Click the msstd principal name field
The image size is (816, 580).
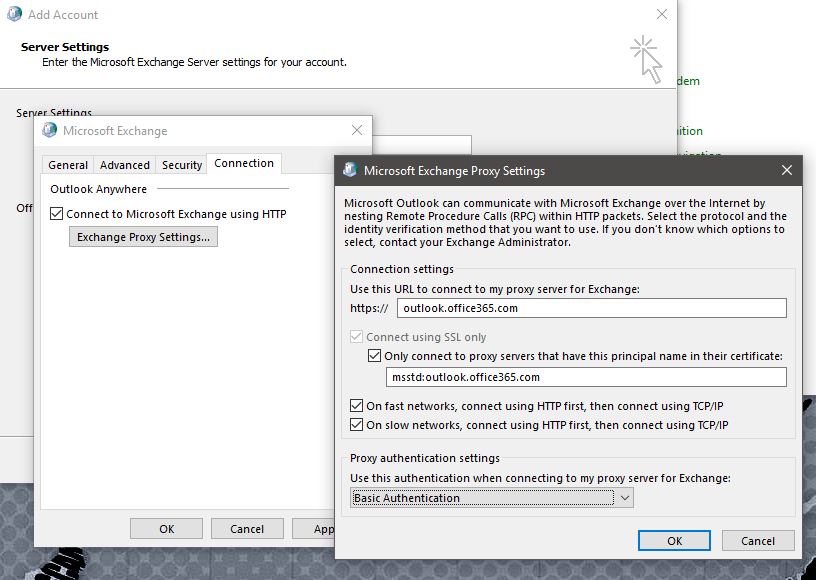click(x=586, y=377)
